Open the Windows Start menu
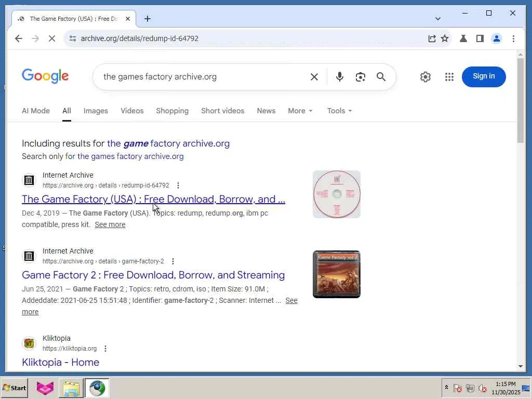The height and width of the screenshot is (399, 532). click(x=14, y=388)
